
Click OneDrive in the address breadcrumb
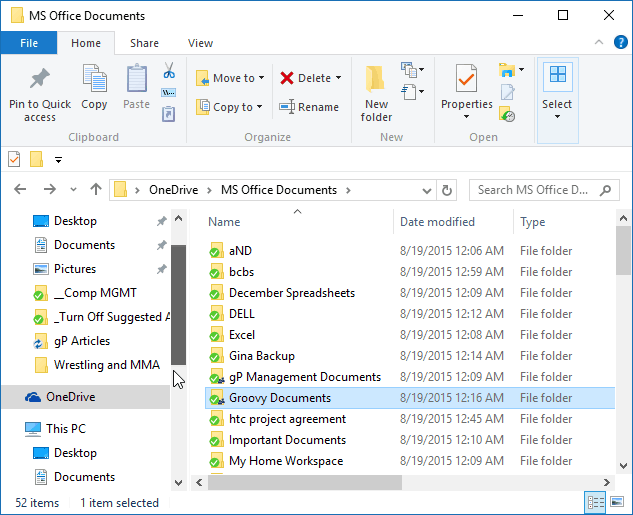pos(174,190)
